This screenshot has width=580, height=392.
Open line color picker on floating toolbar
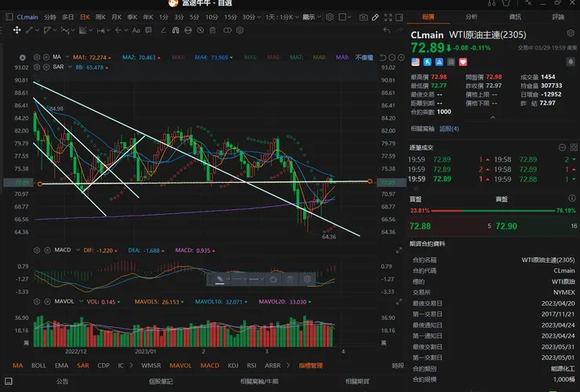[221, 278]
